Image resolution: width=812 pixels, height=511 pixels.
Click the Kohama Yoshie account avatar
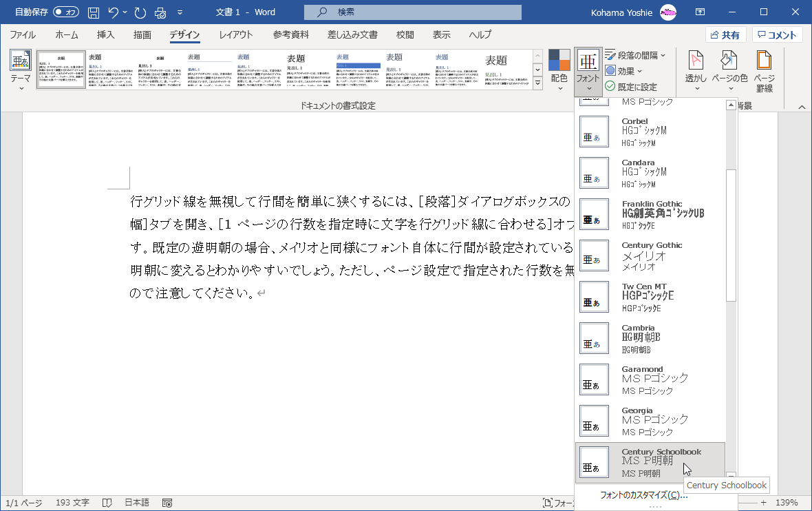[x=668, y=12]
